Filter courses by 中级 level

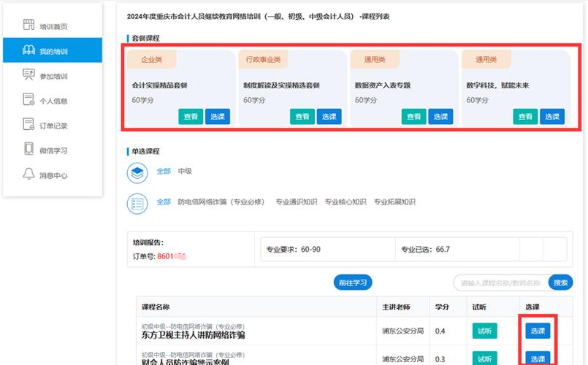[x=185, y=171]
